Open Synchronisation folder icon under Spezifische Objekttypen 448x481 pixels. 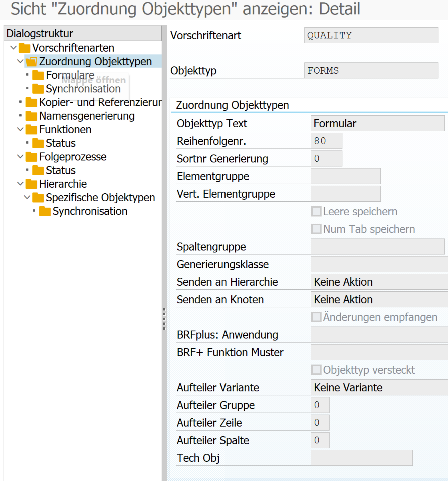(x=45, y=211)
